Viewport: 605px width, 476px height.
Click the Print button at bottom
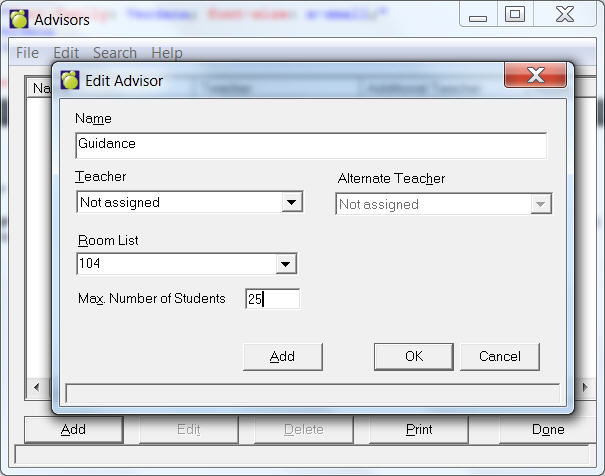click(419, 430)
